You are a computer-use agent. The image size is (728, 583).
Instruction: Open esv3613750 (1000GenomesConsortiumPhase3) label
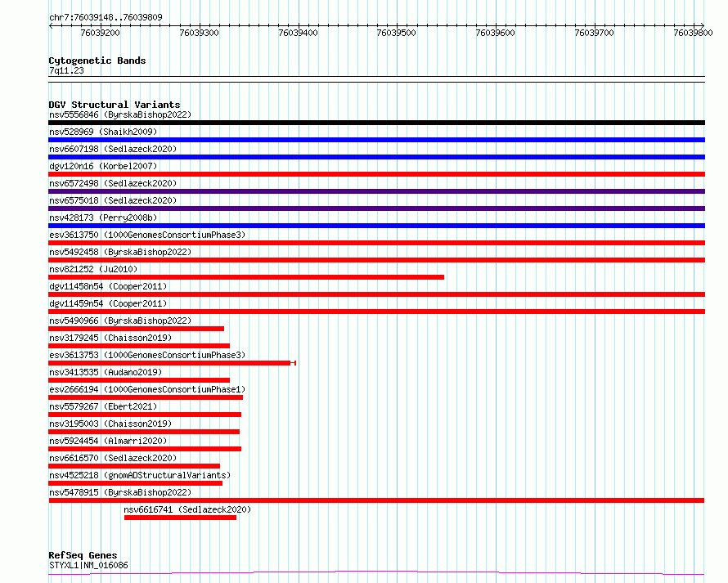click(147, 235)
